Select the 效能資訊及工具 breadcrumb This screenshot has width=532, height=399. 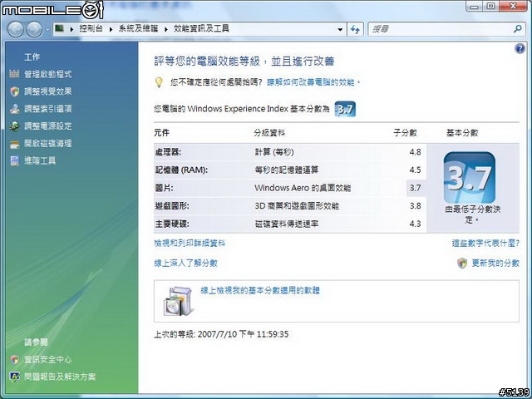click(x=201, y=29)
